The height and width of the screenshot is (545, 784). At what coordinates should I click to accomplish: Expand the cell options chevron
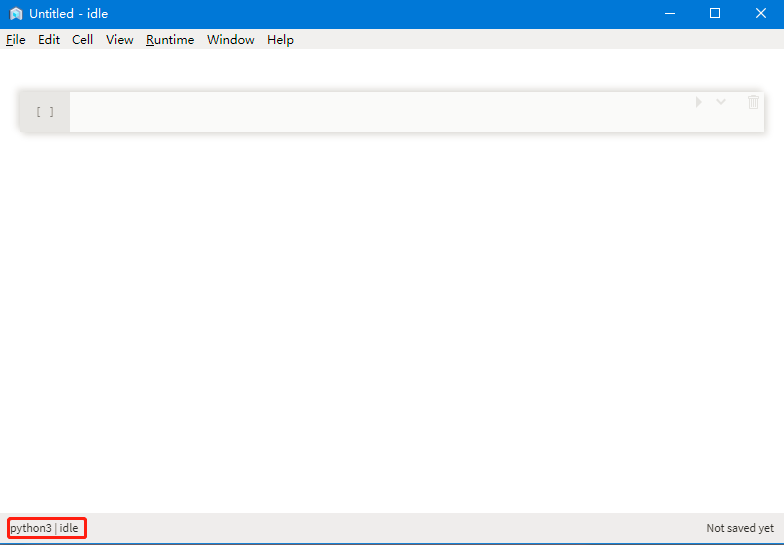pyautogui.click(x=721, y=102)
